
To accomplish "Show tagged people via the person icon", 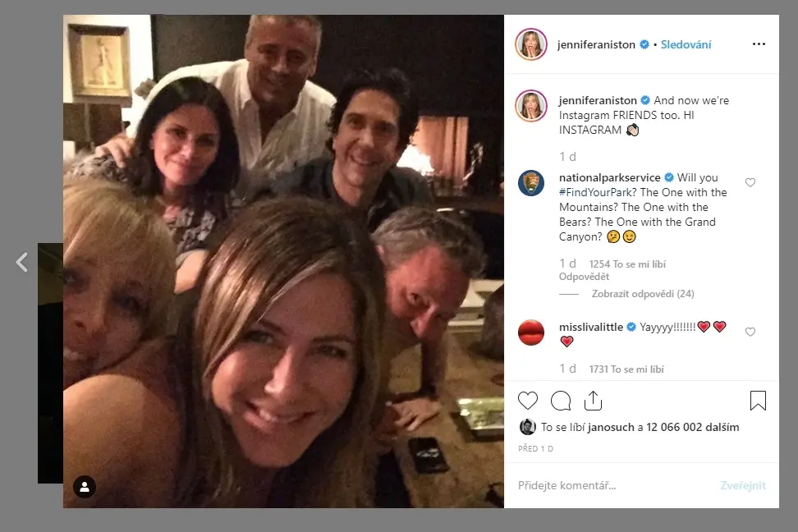I will (x=85, y=487).
